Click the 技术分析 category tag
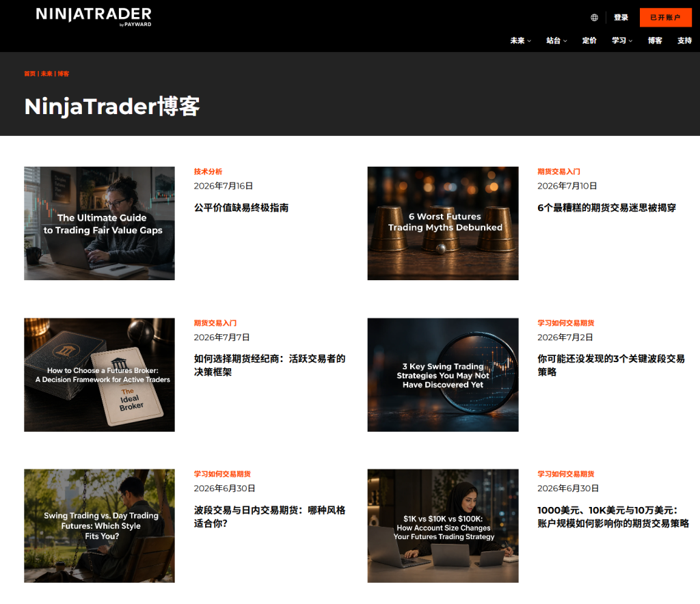The width and height of the screenshot is (700, 604). point(208,171)
